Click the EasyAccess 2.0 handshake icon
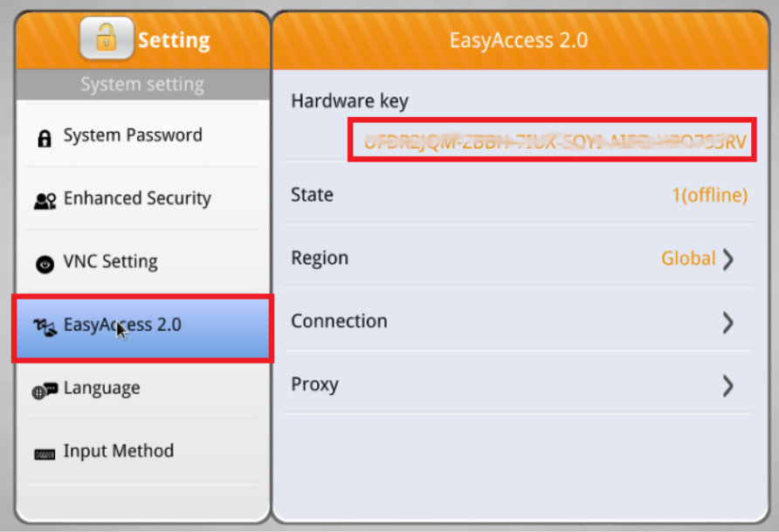This screenshot has height=532, width=779. (45, 328)
